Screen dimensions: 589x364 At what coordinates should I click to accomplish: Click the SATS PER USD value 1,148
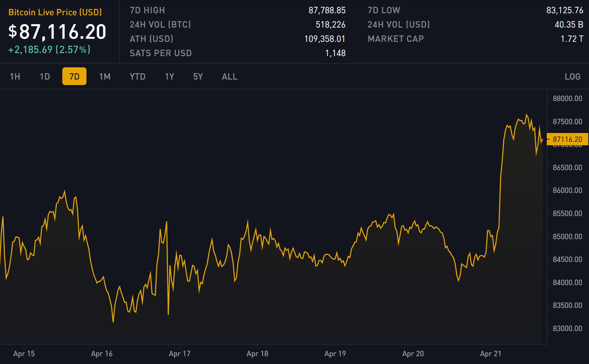(335, 53)
